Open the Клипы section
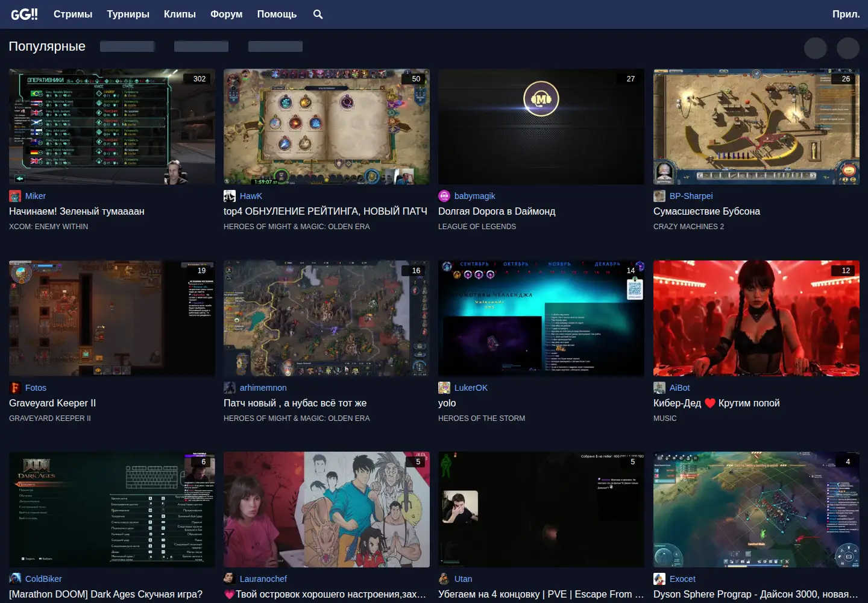Screen dimensions: 868x603 180,14
